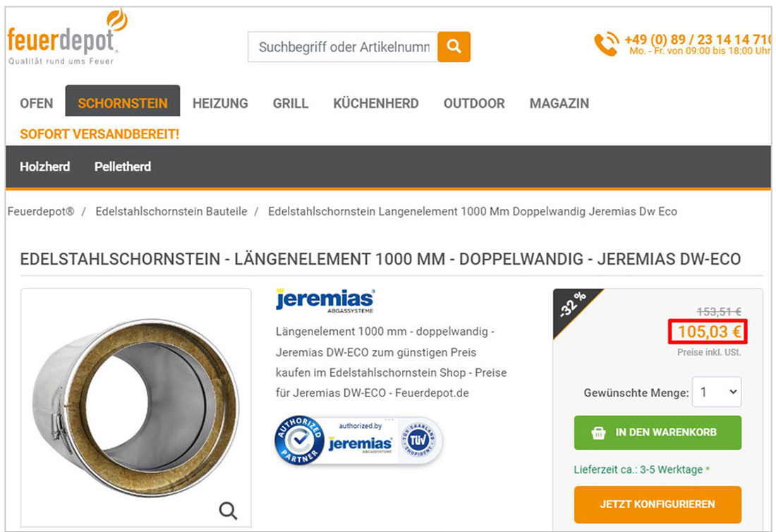Open the Holzherd submenu link
The height and width of the screenshot is (532, 776).
pyautogui.click(x=44, y=167)
